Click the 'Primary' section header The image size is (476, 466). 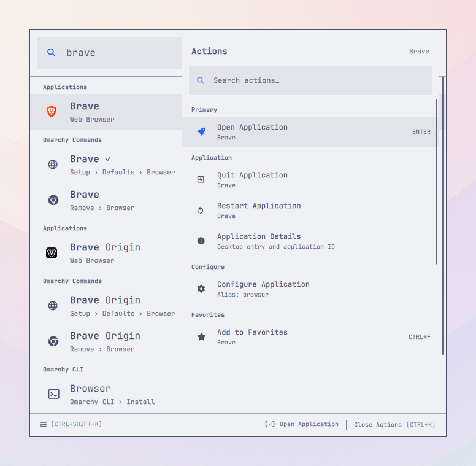click(x=204, y=110)
